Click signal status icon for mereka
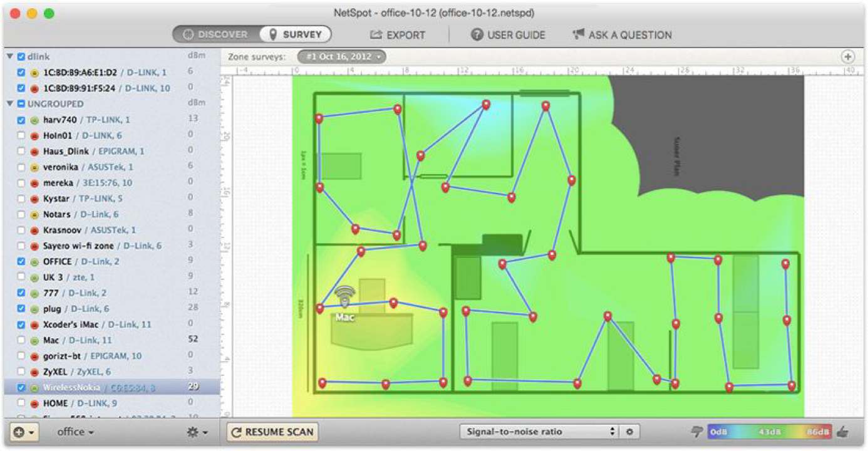This screenshot has width=868, height=451. [34, 183]
